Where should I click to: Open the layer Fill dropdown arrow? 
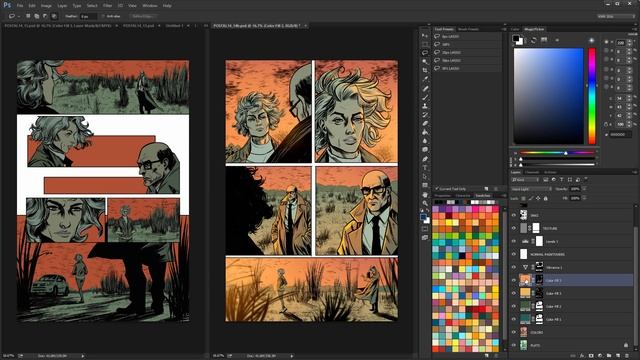585,198
